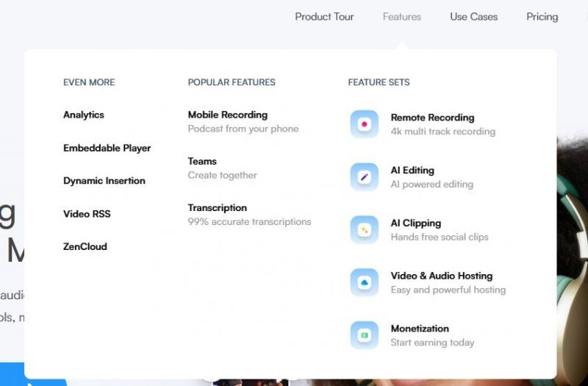Open Remote Recording feature set title
Screen dimensions: 588x386
[432, 118]
